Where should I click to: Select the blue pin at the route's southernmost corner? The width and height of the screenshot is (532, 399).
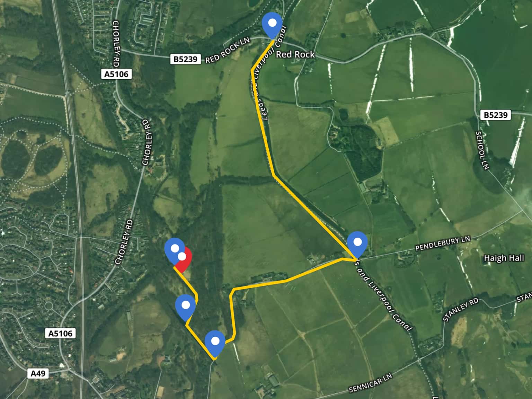(215, 344)
